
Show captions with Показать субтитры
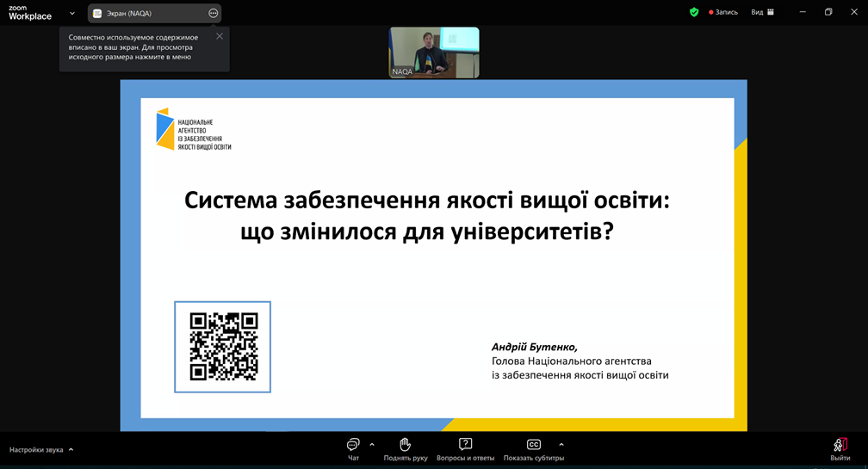(x=534, y=449)
